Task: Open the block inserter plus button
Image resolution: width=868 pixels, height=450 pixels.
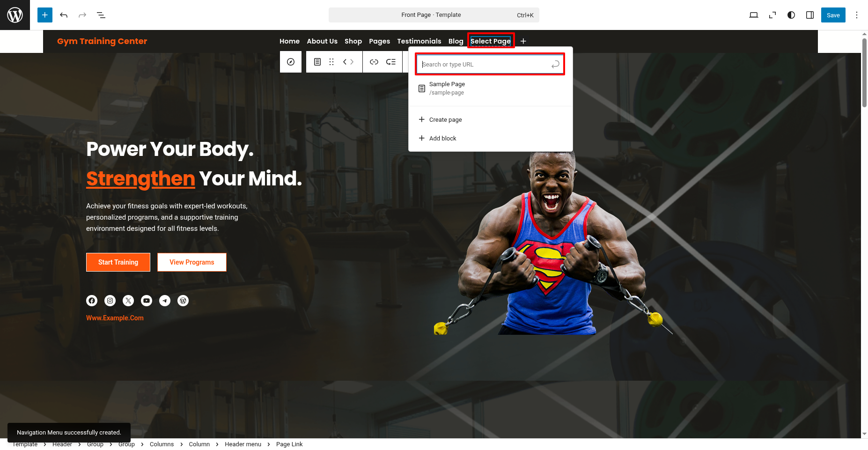Action: pyautogui.click(x=45, y=15)
